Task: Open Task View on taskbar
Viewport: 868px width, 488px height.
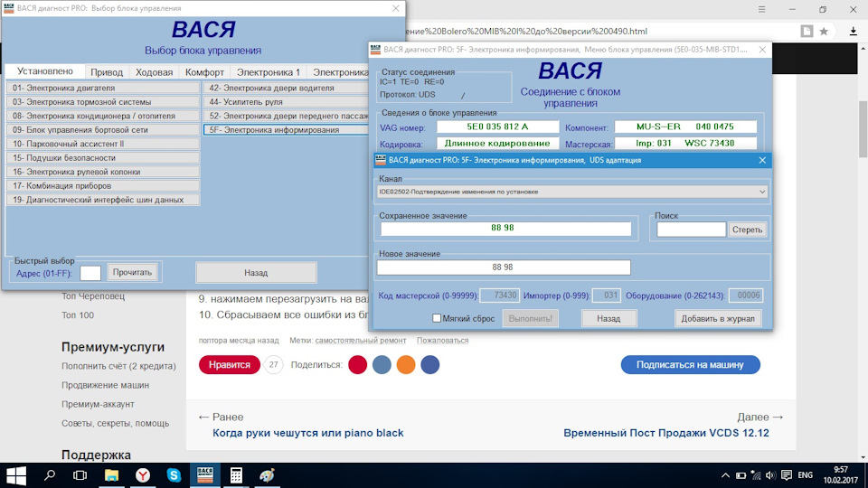Action: (x=80, y=475)
